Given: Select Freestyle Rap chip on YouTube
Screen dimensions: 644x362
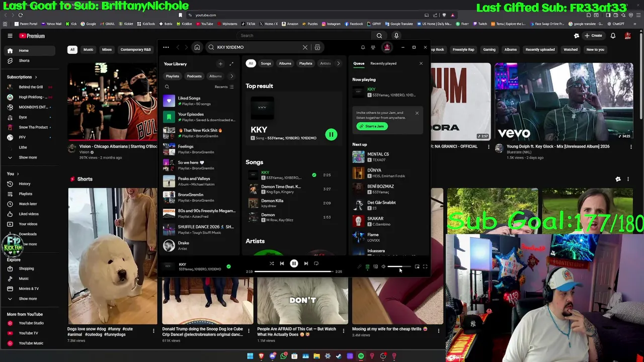Looking at the screenshot, I should pos(463,49).
